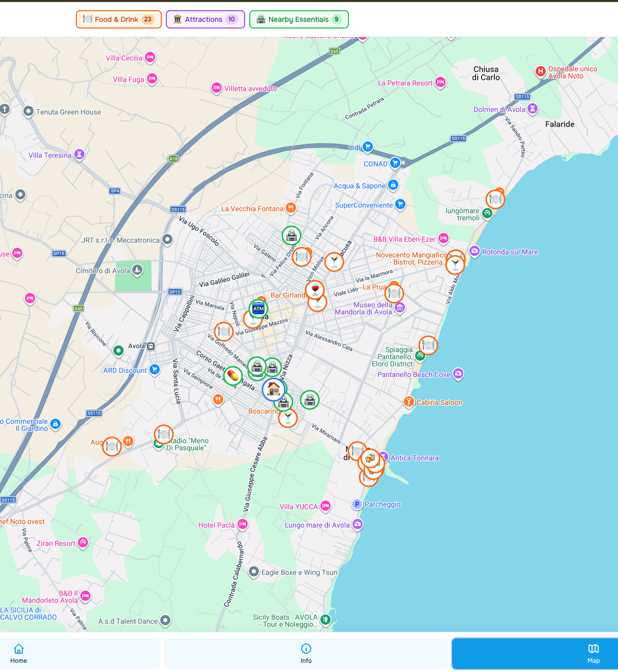618x672 pixels.
Task: Toggle the Attractions filter
Action: pos(205,19)
